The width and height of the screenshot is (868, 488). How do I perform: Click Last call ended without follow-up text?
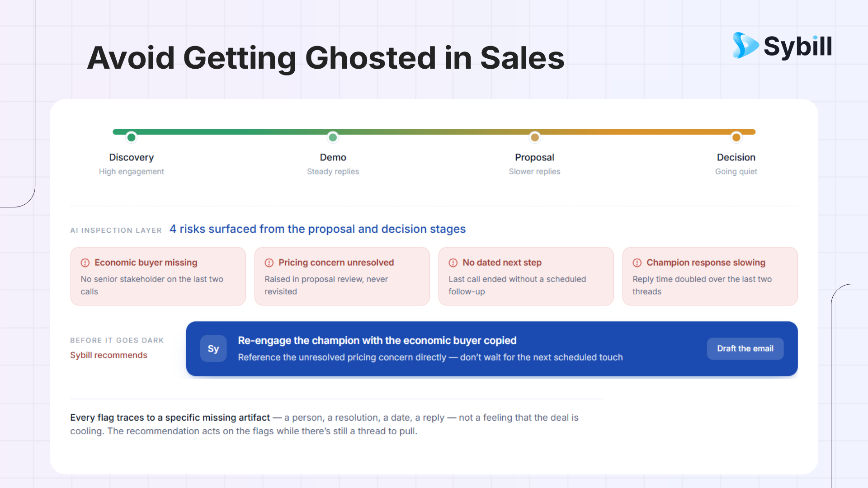[x=517, y=285]
